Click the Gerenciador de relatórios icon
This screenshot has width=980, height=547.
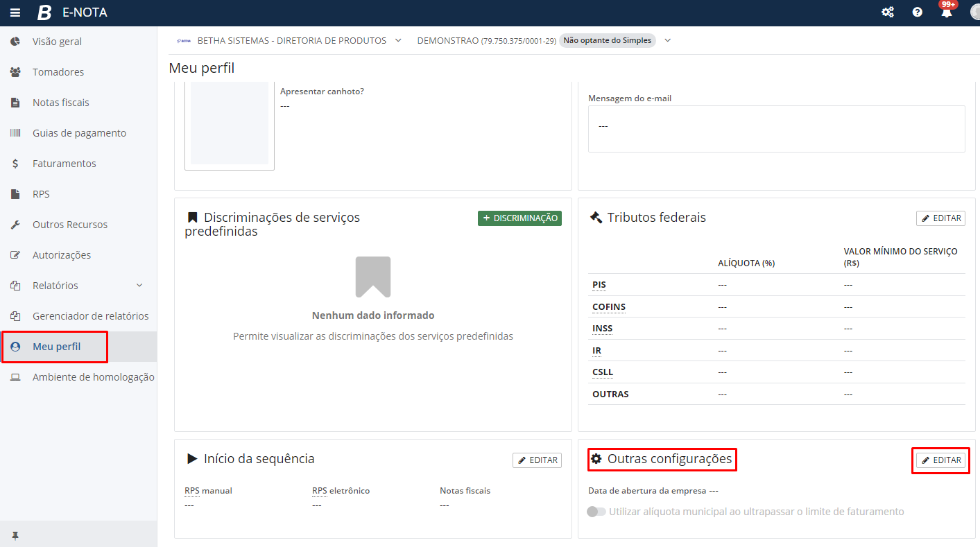pyautogui.click(x=15, y=316)
